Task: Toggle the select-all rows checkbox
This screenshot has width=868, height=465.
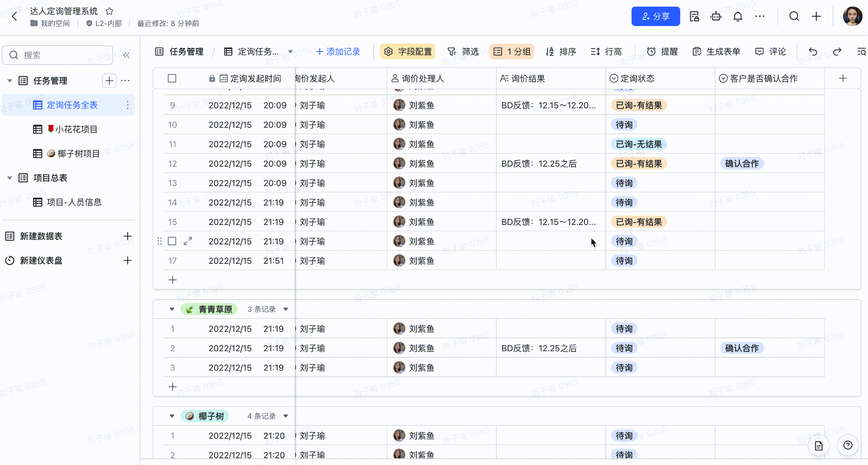Action: 172,79
